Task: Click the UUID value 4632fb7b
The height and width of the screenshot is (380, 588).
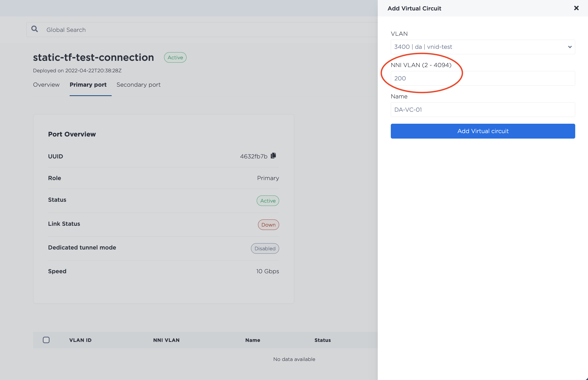Action: click(x=254, y=156)
